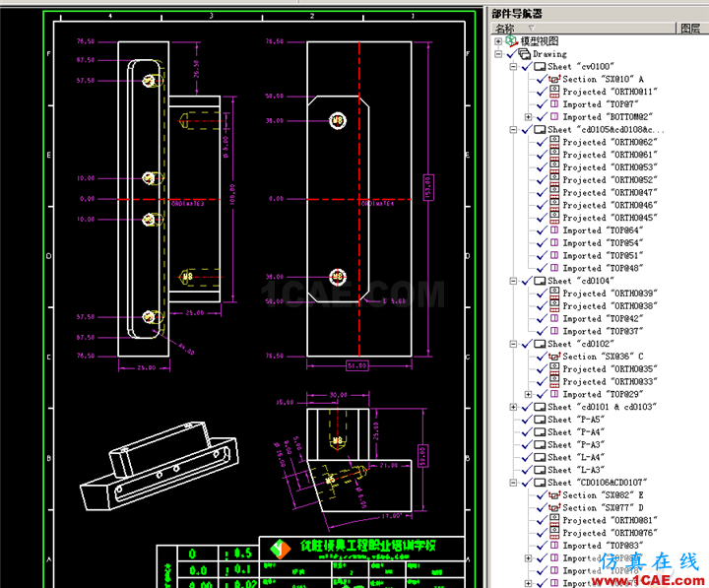Click section view icon of "SX@77" D

tap(554, 508)
